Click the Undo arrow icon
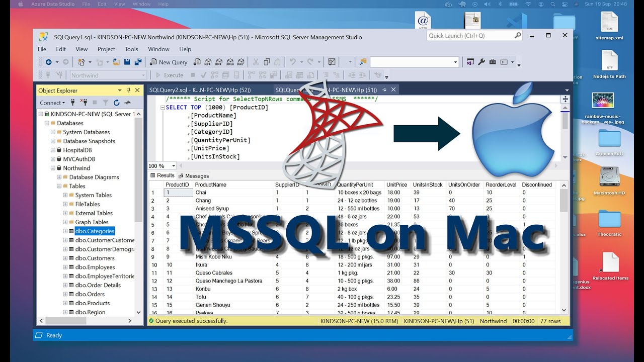 293,62
